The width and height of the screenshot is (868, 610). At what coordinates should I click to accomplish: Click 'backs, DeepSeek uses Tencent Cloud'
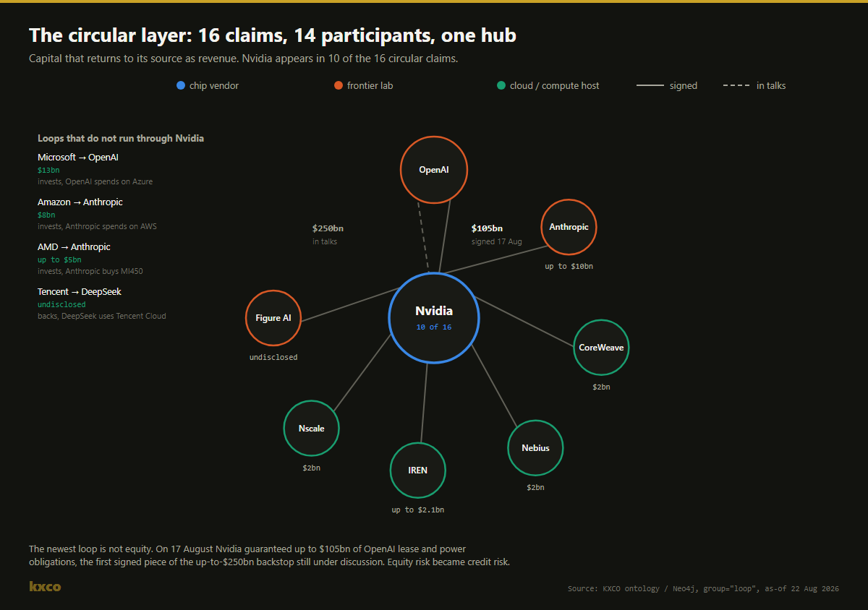click(x=102, y=316)
